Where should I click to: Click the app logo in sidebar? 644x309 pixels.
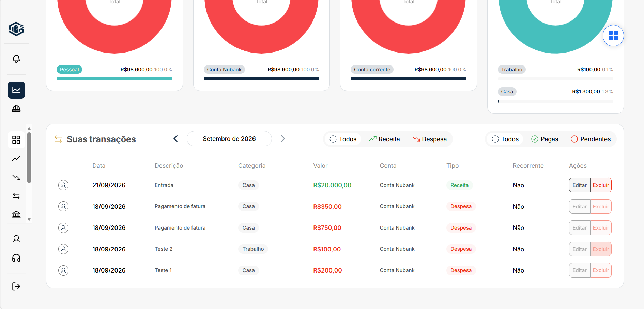16,29
